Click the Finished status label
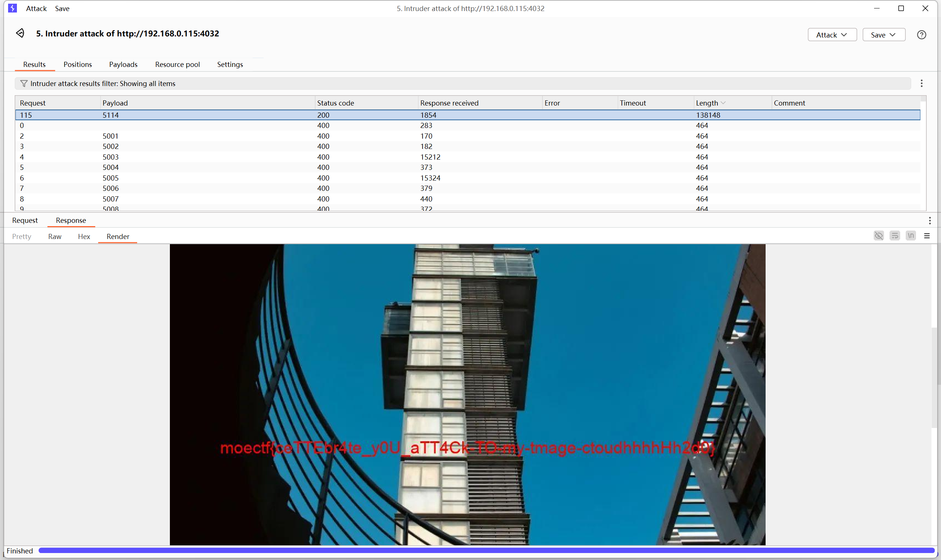Screen dimensions: 941x560 click(19, 551)
